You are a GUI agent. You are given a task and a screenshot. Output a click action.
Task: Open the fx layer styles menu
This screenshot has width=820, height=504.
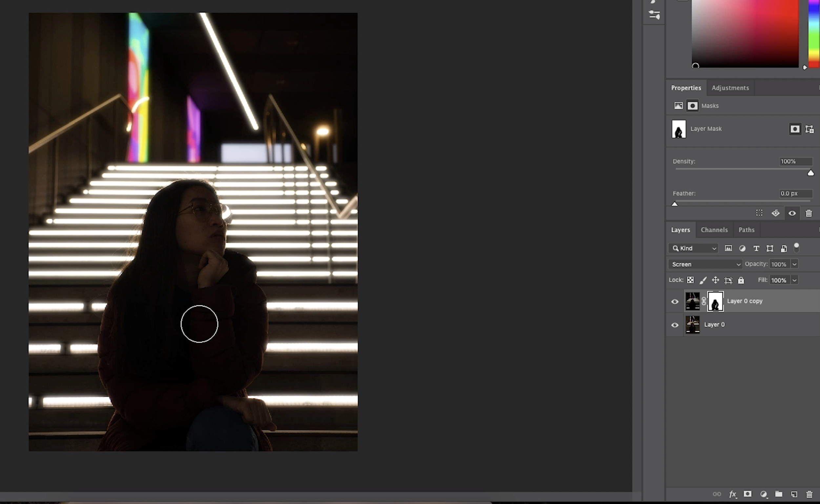(733, 494)
